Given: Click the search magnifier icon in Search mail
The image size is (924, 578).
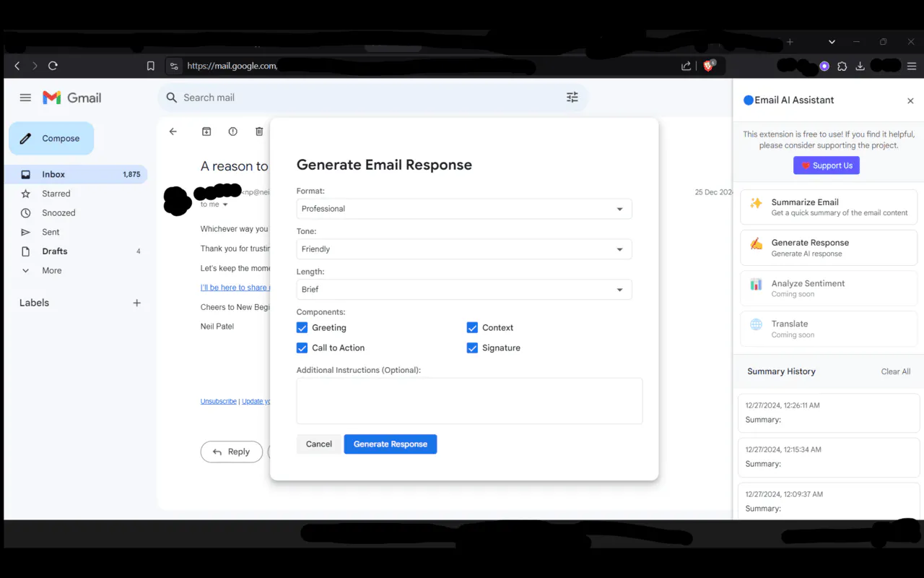Looking at the screenshot, I should (172, 98).
